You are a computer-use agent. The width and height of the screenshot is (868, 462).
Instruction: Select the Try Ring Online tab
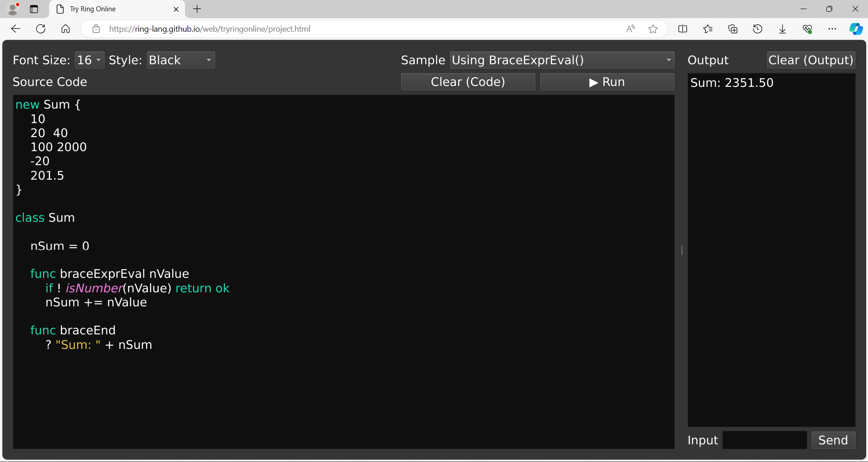tap(113, 9)
